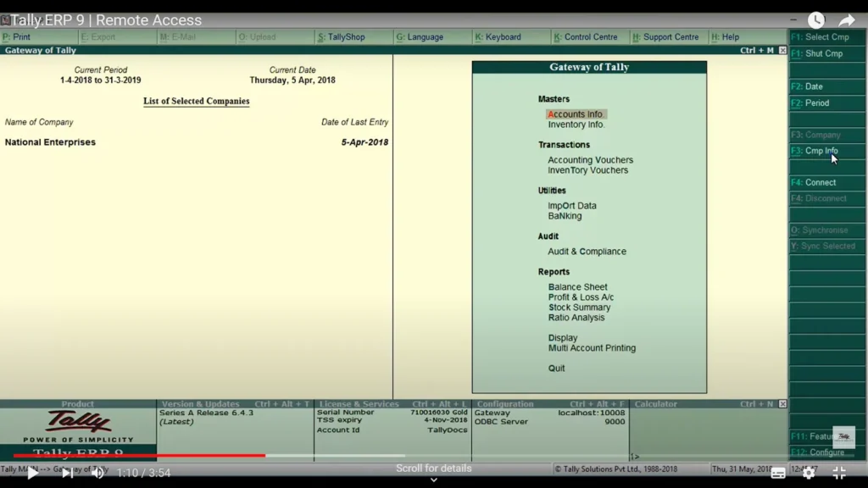Open the G: Language menu
This screenshot has height=488, width=868.
click(x=420, y=37)
